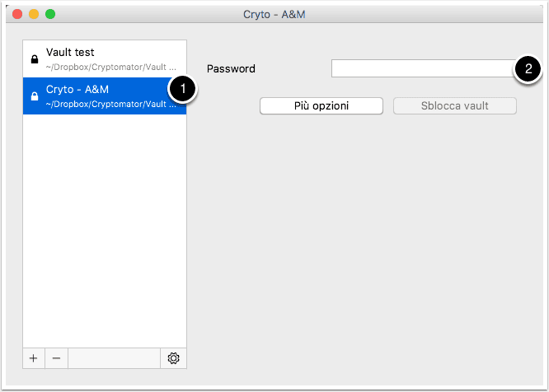Screen dimensions: 549x392
Task: Select the Vault test entry
Action: click(x=105, y=58)
